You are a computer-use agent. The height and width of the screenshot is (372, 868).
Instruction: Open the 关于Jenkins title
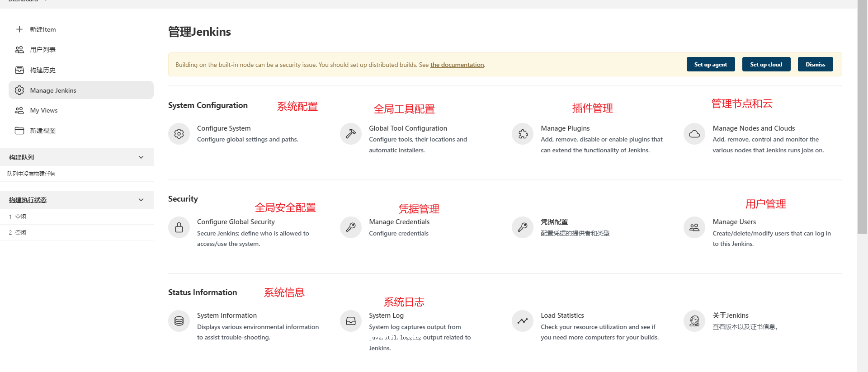point(731,315)
